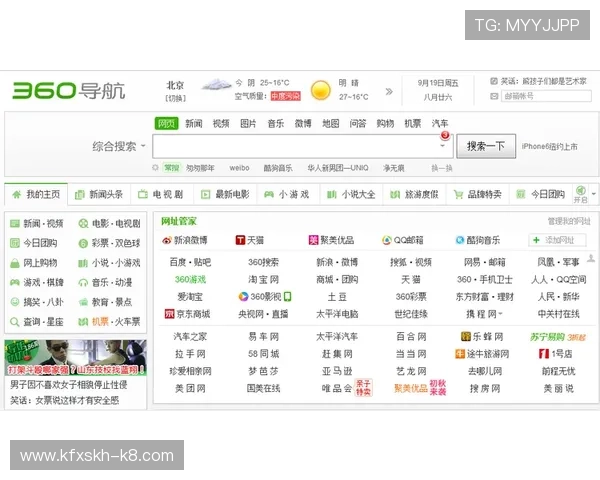Open the search box suggestion dropdown arrow
600x480 pixels.
443,146
